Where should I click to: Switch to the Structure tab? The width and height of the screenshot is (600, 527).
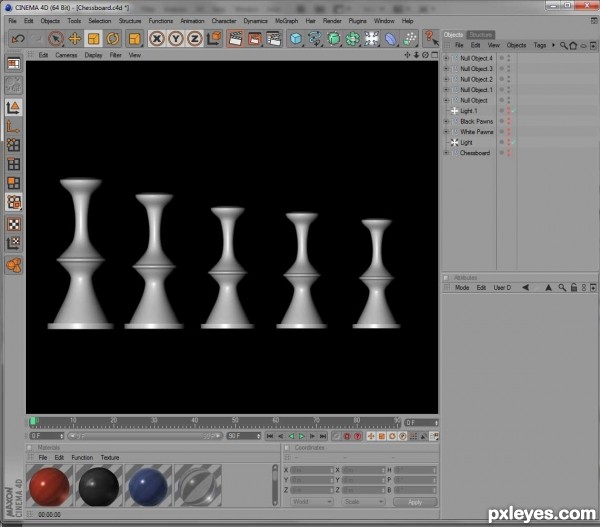click(480, 35)
